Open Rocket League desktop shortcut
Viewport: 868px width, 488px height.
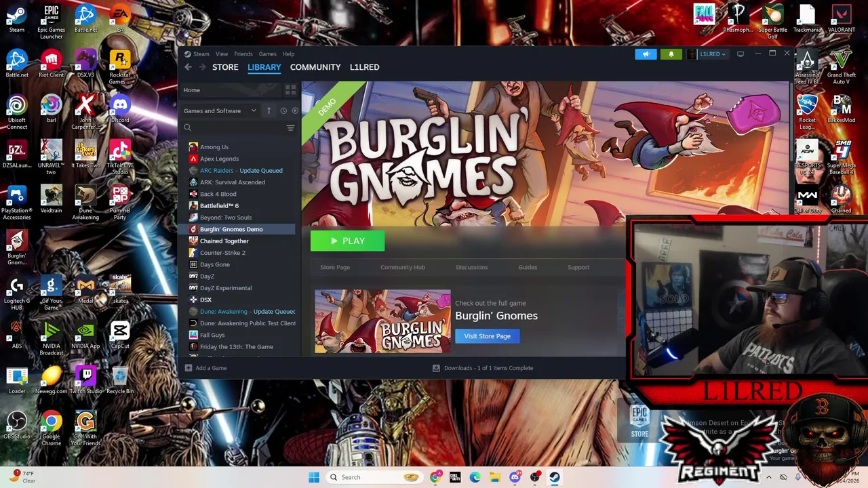(x=807, y=112)
